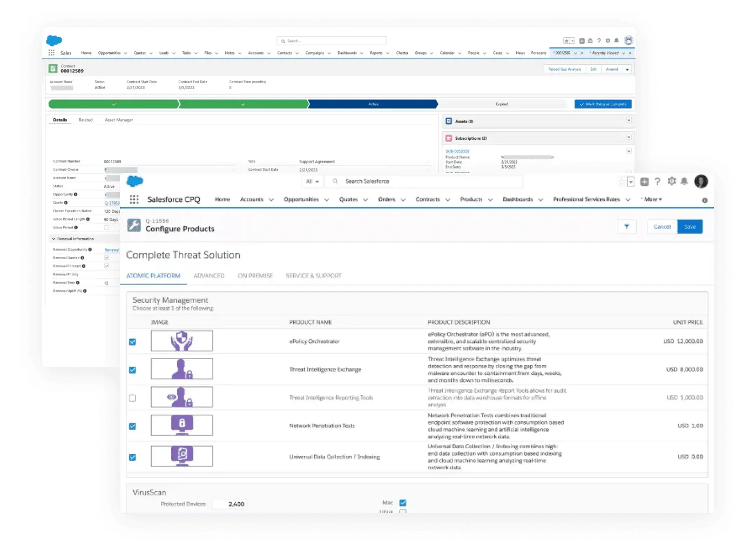Image resolution: width=756 pixels, height=540 pixels.
Task: Click the Help question mark icon
Action: coord(657,181)
